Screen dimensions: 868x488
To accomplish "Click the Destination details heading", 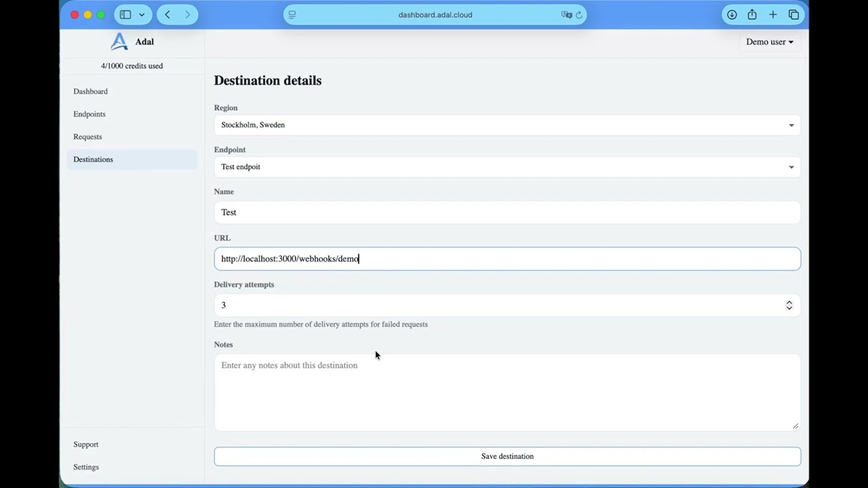I will [x=267, y=80].
